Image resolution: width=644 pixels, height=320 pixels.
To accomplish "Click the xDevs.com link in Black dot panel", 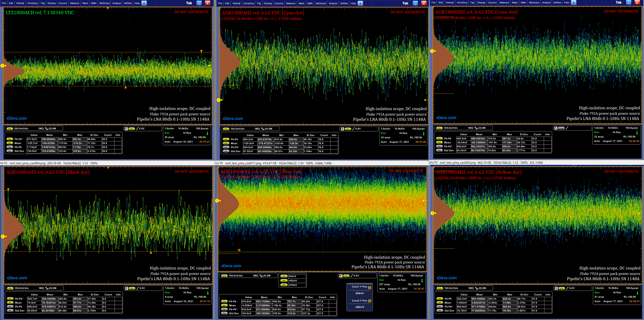I will tap(17, 278).
